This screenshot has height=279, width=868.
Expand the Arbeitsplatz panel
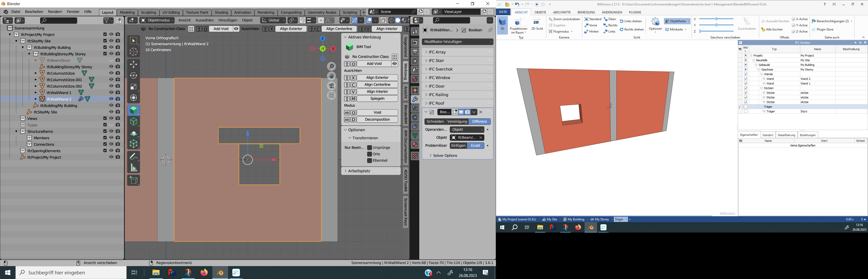click(x=371, y=171)
